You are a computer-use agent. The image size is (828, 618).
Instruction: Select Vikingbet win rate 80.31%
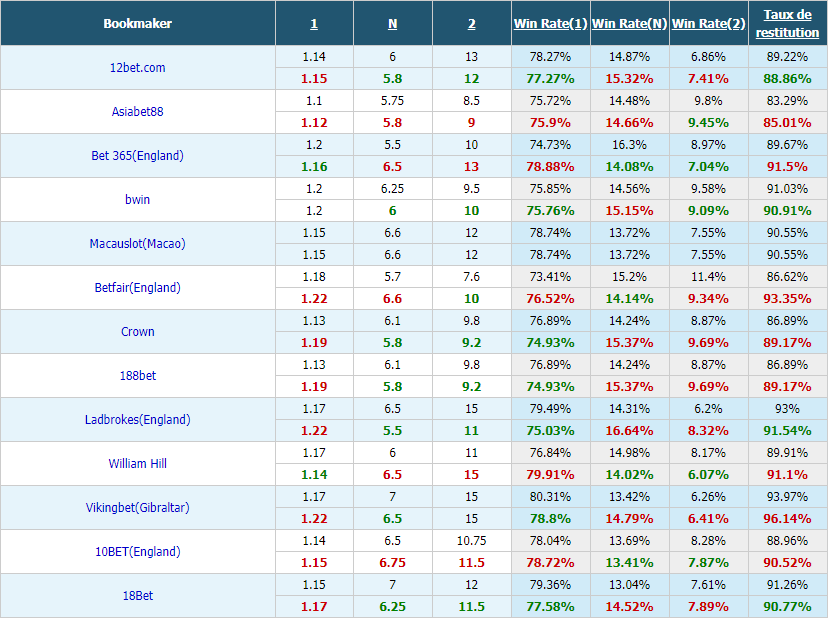click(x=550, y=497)
